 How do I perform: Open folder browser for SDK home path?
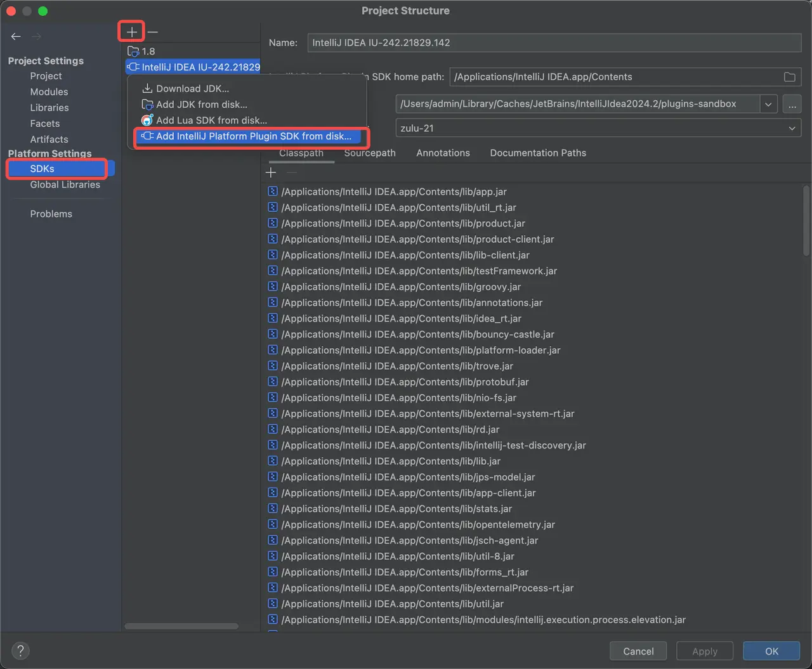[x=790, y=77]
